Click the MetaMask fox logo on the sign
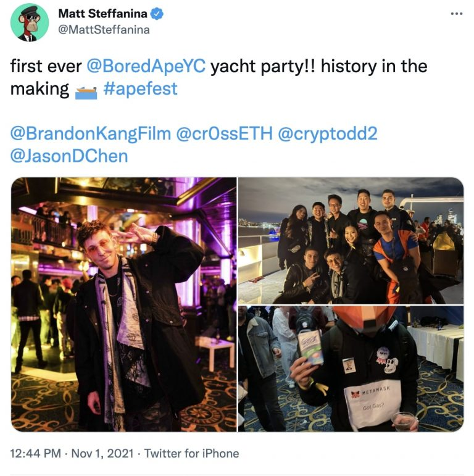The height and width of the screenshot is (476, 474). (x=355, y=395)
